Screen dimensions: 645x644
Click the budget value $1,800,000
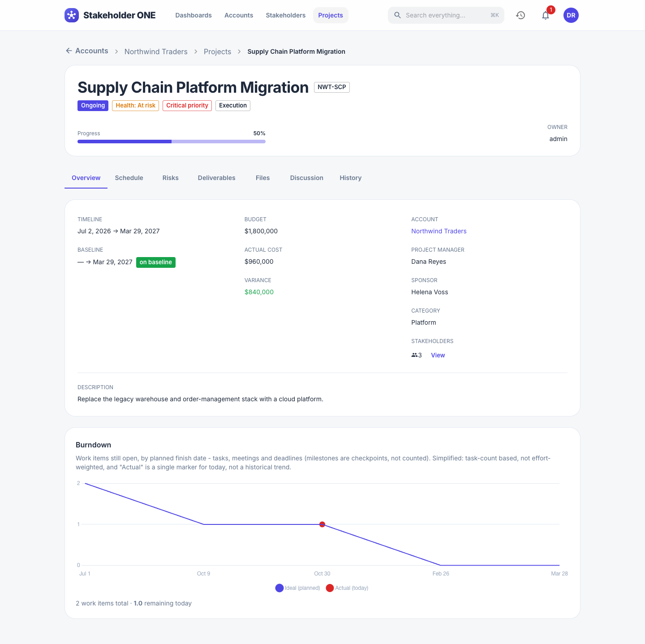pos(261,231)
